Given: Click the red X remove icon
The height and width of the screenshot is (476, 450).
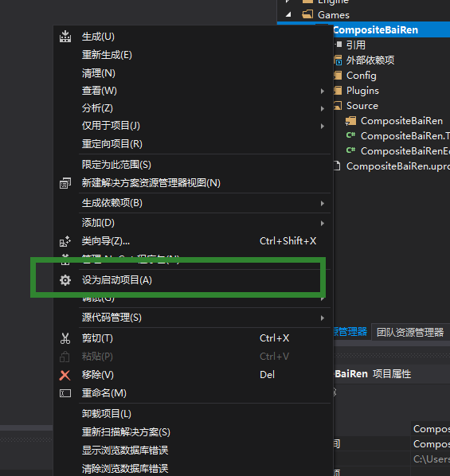Looking at the screenshot, I should pos(65,375).
